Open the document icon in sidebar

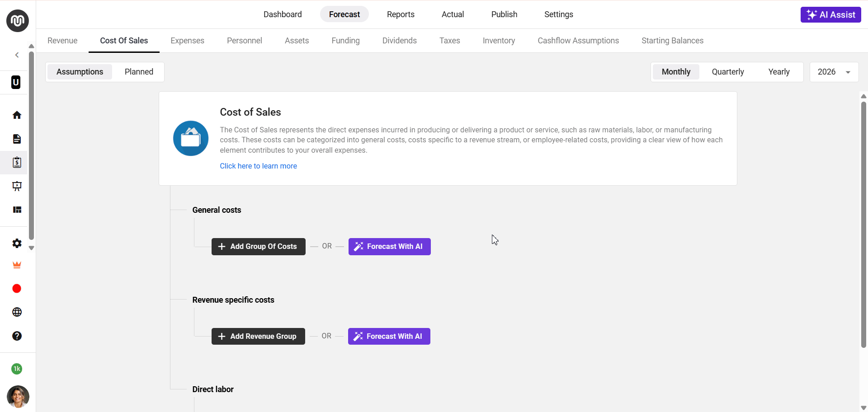coord(17,139)
